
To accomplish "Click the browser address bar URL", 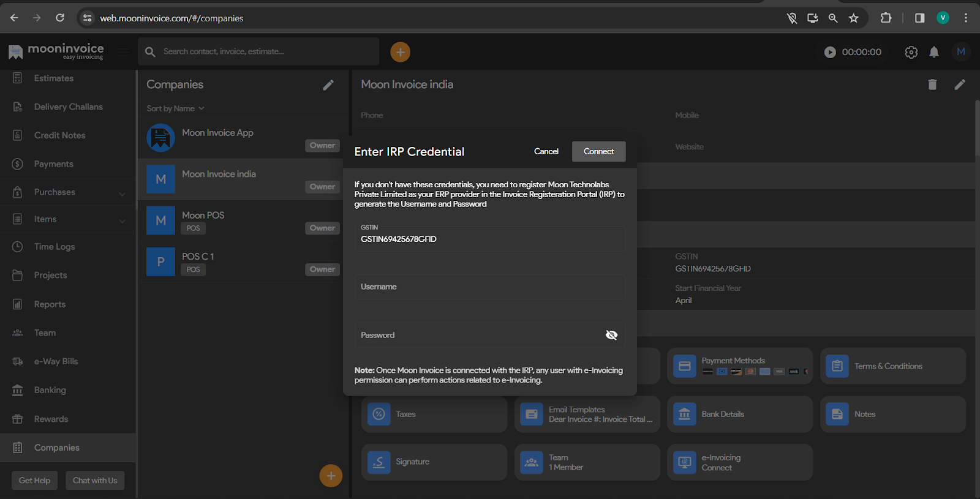I will 171,18.
